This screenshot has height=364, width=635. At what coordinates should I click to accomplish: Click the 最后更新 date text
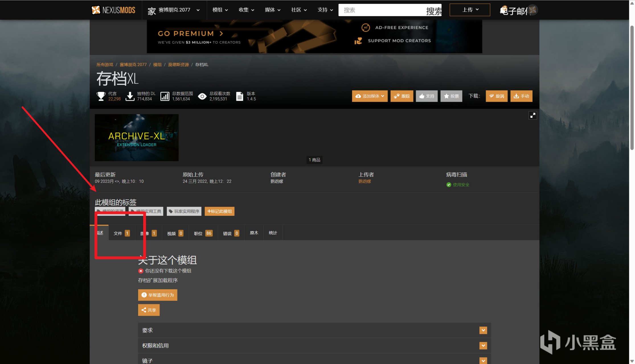pyautogui.click(x=119, y=181)
